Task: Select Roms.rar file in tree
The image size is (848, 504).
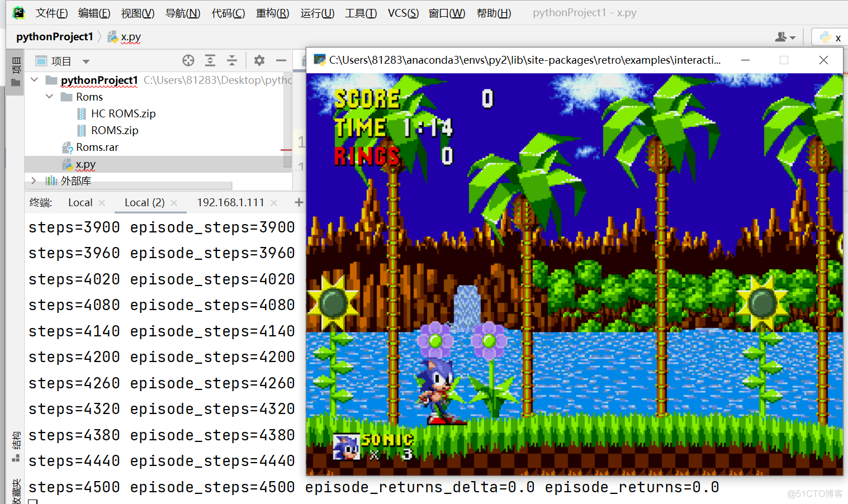Action: (x=97, y=147)
